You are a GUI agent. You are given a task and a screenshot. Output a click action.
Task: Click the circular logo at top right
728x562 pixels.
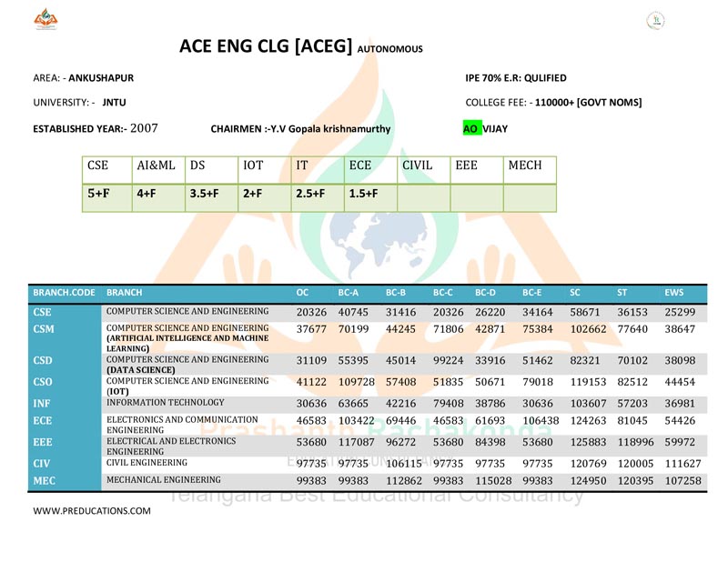point(655,20)
